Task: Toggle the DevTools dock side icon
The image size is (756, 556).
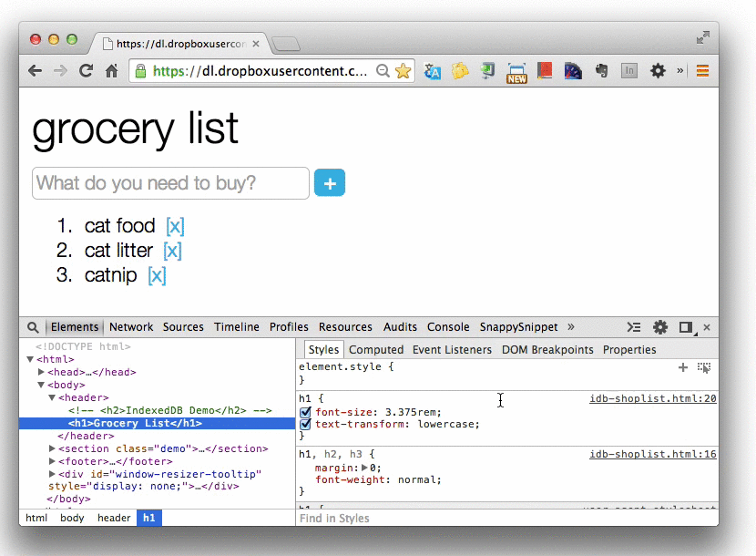Action: [x=686, y=327]
